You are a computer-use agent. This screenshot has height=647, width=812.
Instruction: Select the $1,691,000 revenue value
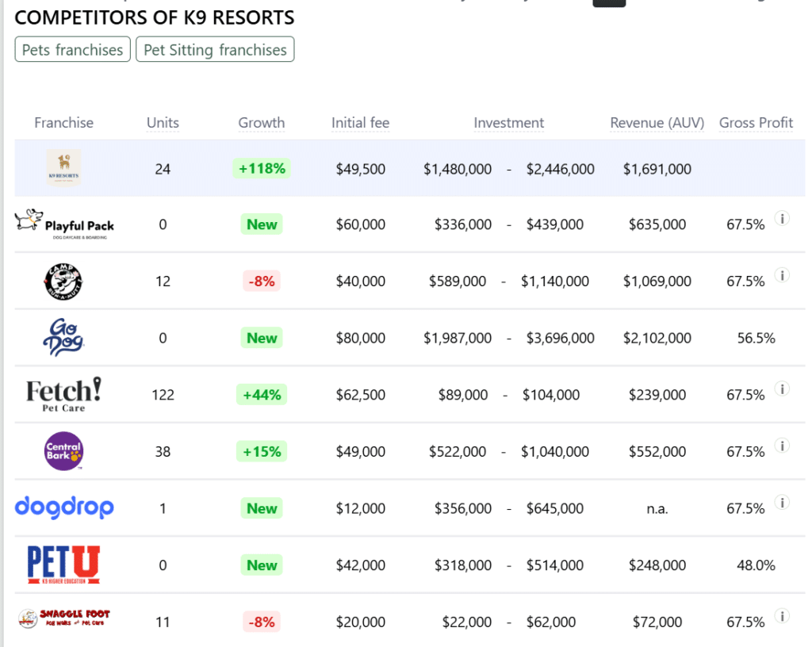point(657,169)
